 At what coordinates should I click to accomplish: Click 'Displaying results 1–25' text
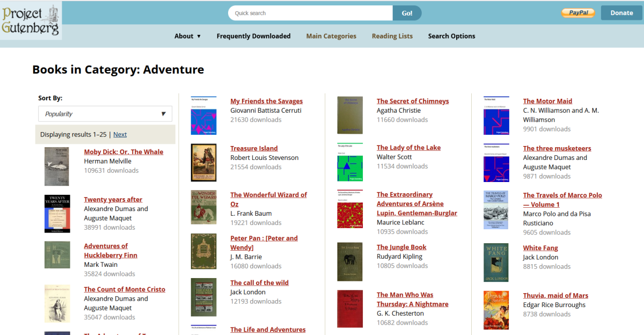click(74, 134)
